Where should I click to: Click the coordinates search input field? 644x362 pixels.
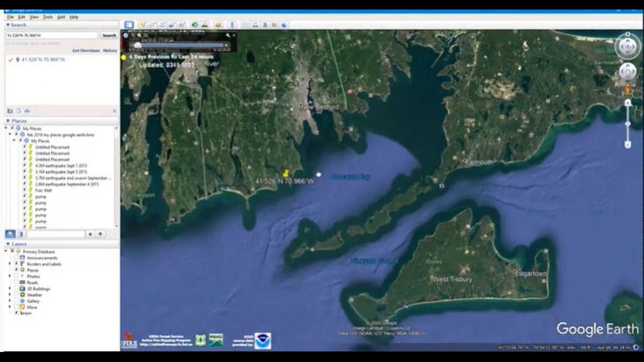coord(51,36)
